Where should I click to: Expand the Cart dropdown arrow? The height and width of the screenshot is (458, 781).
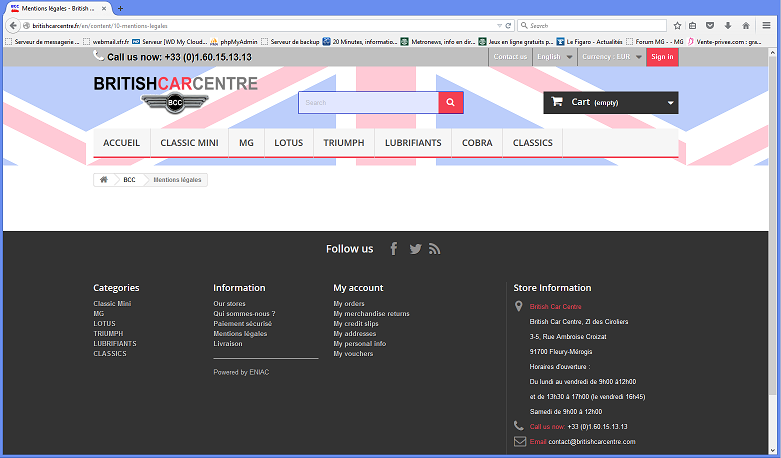coord(670,103)
